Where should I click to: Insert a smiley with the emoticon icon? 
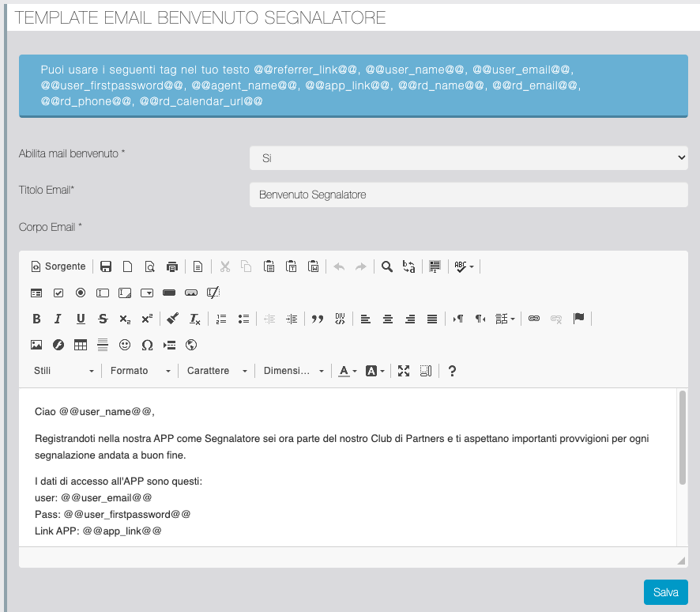click(x=125, y=345)
